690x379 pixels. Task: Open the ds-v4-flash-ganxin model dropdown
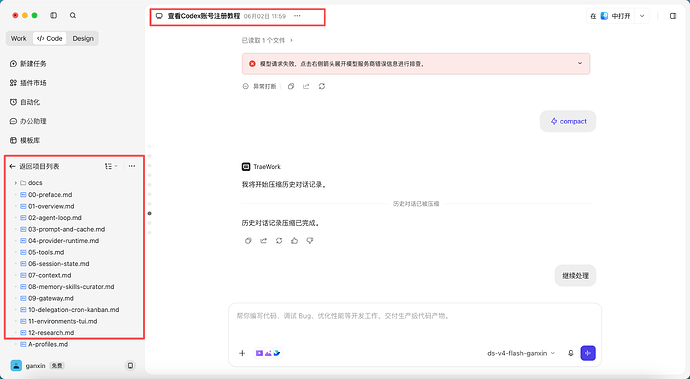[521, 353]
